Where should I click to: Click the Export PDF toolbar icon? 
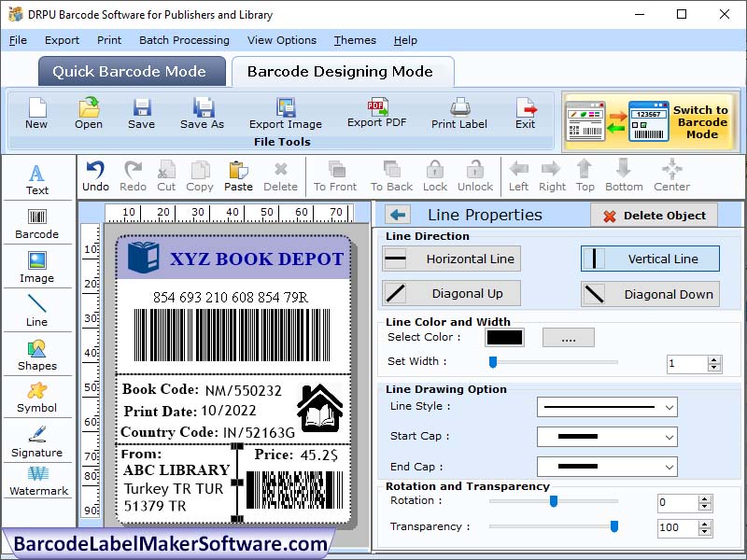point(372,114)
